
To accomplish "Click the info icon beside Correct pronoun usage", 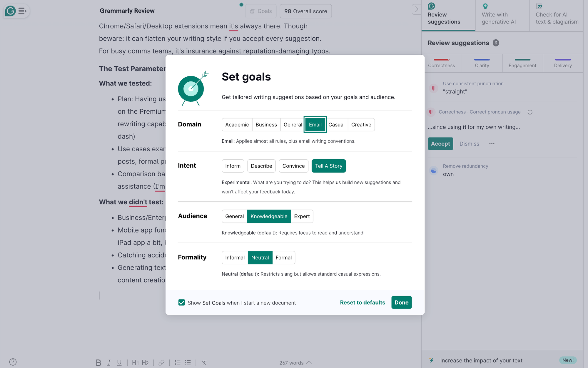I will (530, 112).
